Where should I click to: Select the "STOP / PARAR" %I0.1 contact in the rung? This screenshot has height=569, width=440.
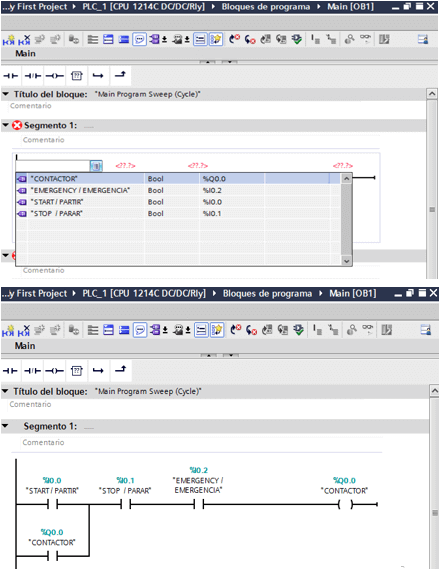tap(126, 504)
